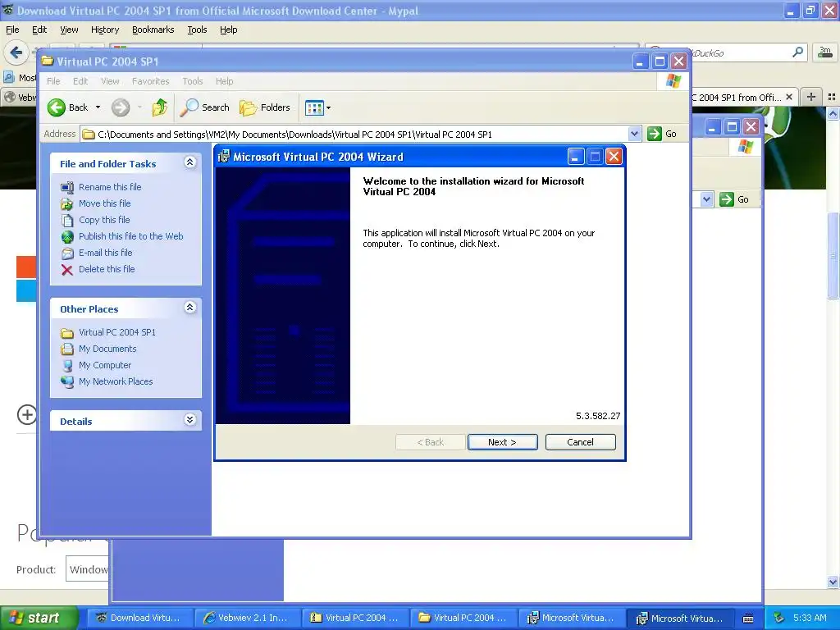Click E-mail this file envelope icon
Viewport: 840px width, 630px height.
click(67, 253)
